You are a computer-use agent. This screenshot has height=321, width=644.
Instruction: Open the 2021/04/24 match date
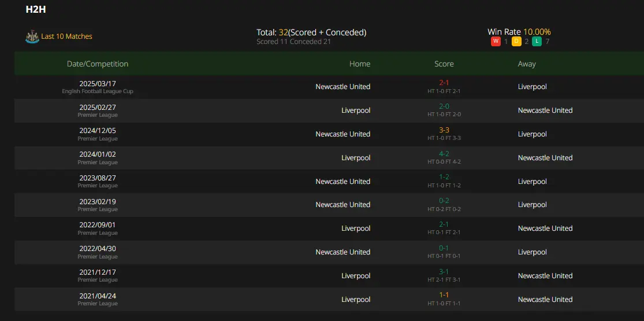[x=98, y=296]
